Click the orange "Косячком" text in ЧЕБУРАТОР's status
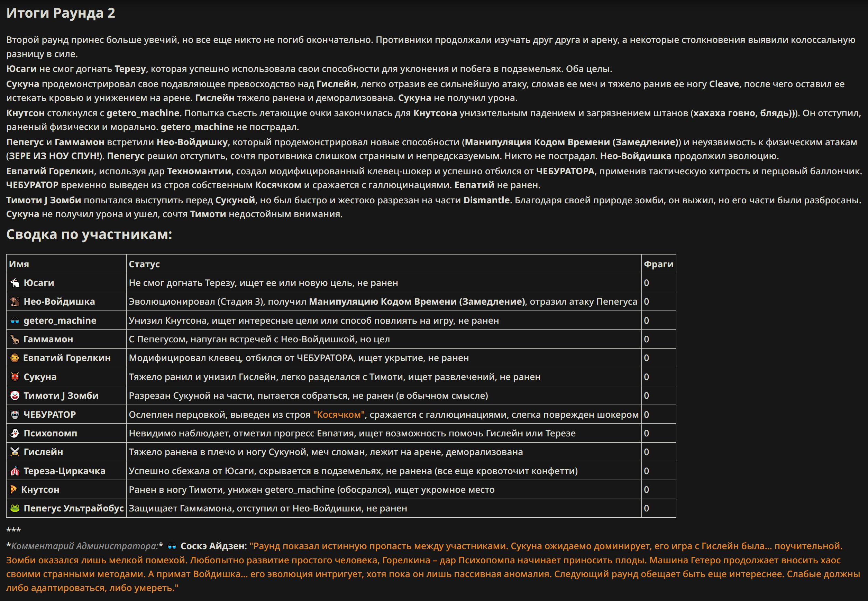 (x=339, y=415)
